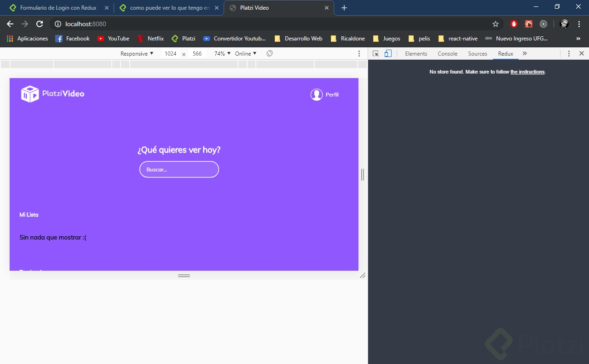Image resolution: width=589 pixels, height=364 pixels.
Task: Show more bookmarks with the chevron
Action: click(578, 39)
